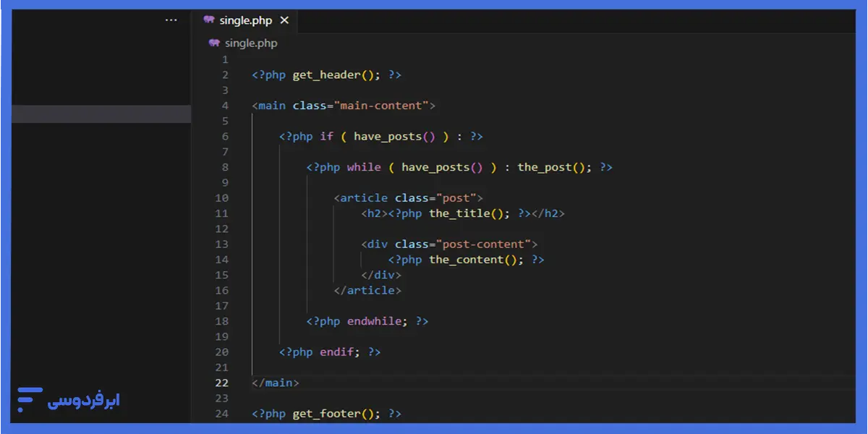The image size is (868, 434).
Task: Click the single.php breadcrumb label
Action: [x=251, y=43]
